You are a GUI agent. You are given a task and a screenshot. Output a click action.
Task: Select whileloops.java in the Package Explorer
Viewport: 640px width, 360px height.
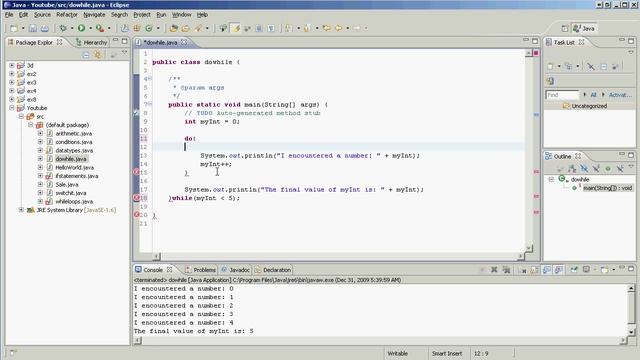point(74,201)
